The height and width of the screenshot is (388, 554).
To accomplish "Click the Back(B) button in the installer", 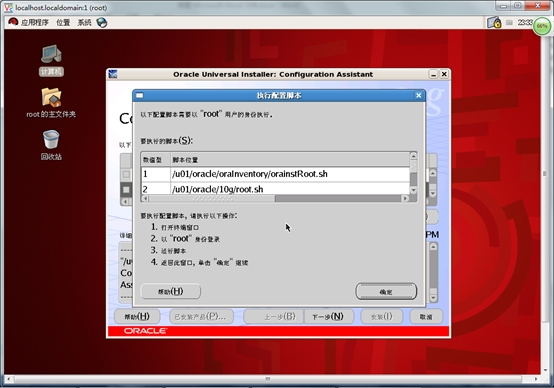I will pyautogui.click(x=274, y=317).
